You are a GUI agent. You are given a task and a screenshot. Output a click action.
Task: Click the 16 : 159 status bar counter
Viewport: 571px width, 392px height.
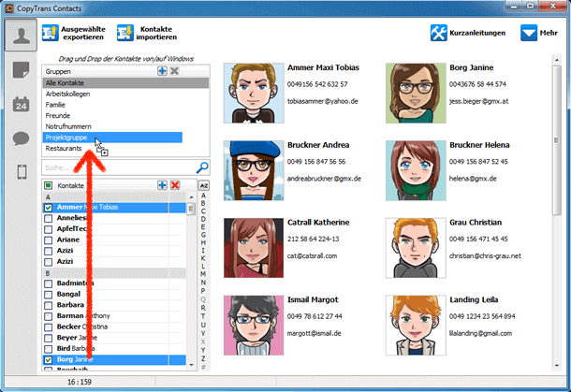[x=80, y=382]
